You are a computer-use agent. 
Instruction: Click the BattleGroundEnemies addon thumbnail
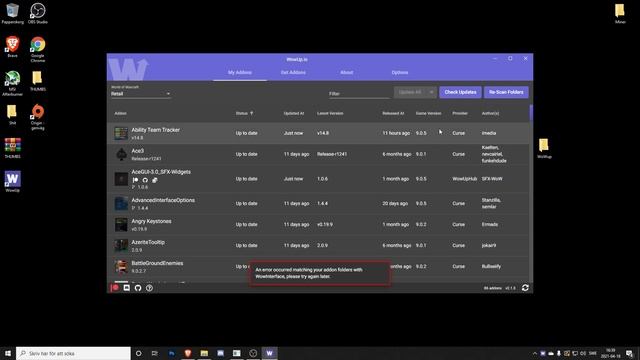pos(121,267)
